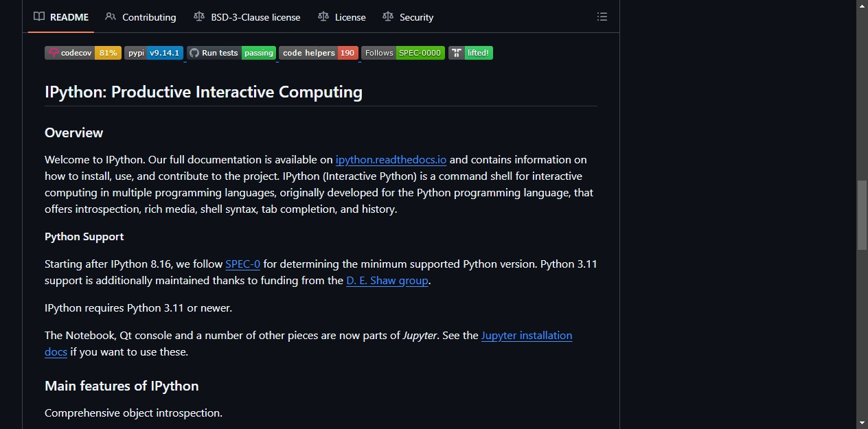The image size is (868, 429).
Task: Open the Run tests passing badge
Action: (x=231, y=53)
